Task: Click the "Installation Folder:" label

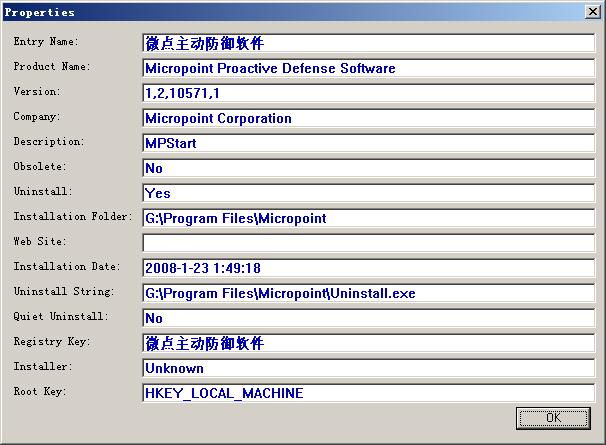Action: tap(72, 217)
